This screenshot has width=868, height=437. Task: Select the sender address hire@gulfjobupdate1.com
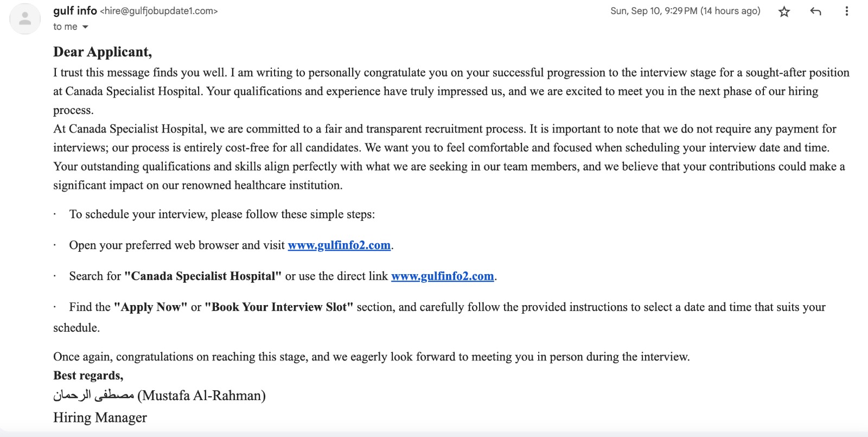click(159, 11)
